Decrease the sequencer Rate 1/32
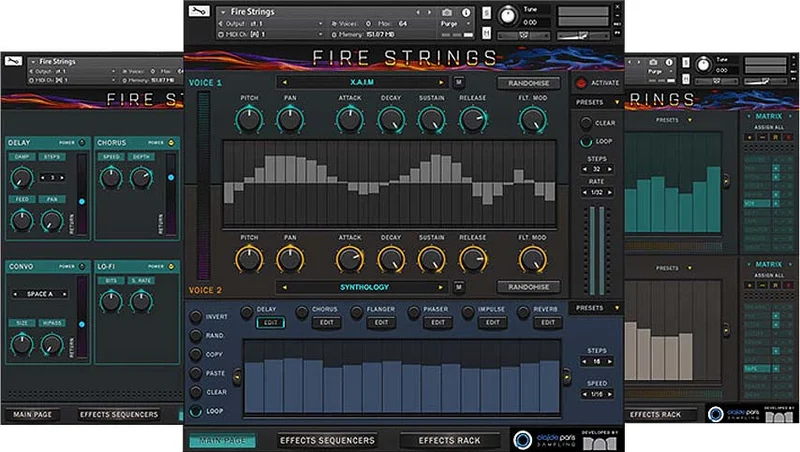The width and height of the screenshot is (800, 452). point(585,192)
